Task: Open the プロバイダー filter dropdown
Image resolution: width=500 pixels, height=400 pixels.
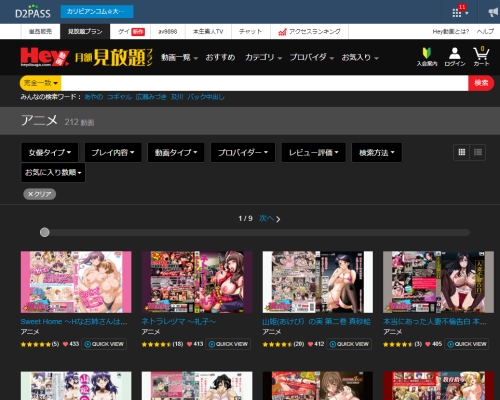Action: pyautogui.click(x=243, y=152)
